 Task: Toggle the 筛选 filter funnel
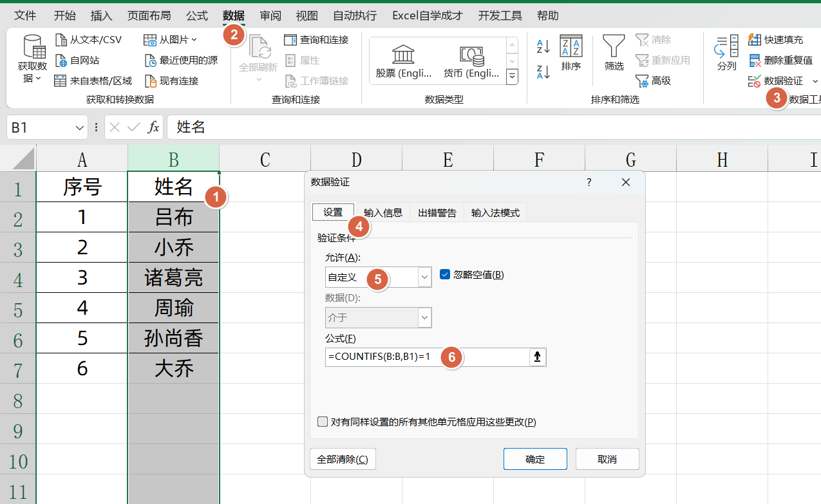pyautogui.click(x=614, y=53)
